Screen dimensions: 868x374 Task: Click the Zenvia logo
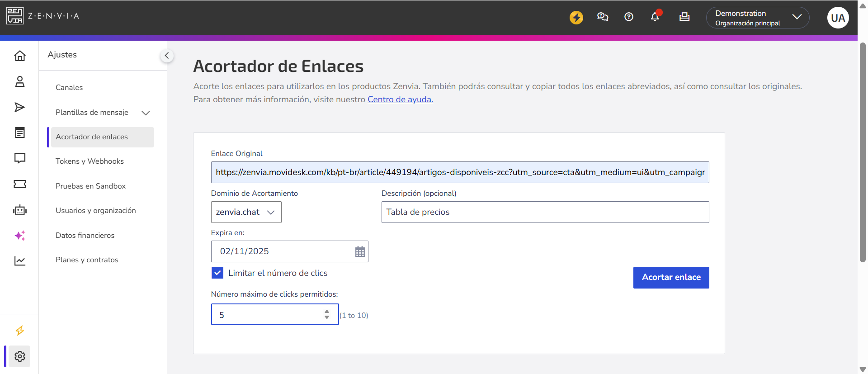[43, 16]
